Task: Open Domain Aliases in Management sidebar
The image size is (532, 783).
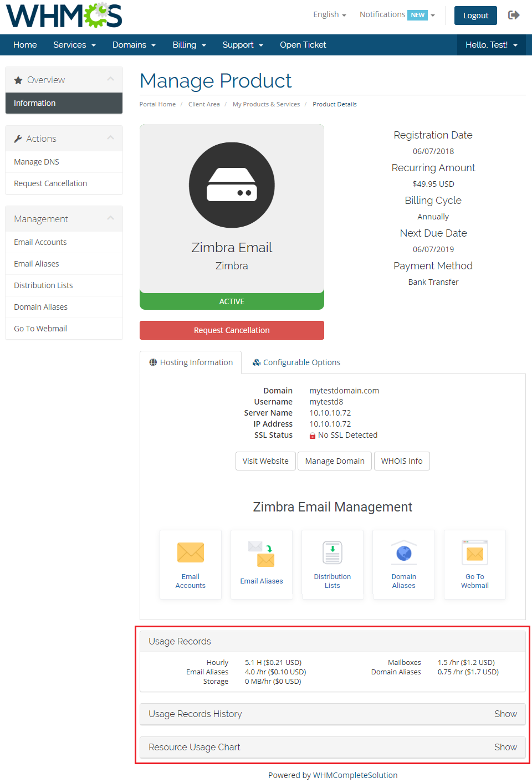Action: pos(64,307)
